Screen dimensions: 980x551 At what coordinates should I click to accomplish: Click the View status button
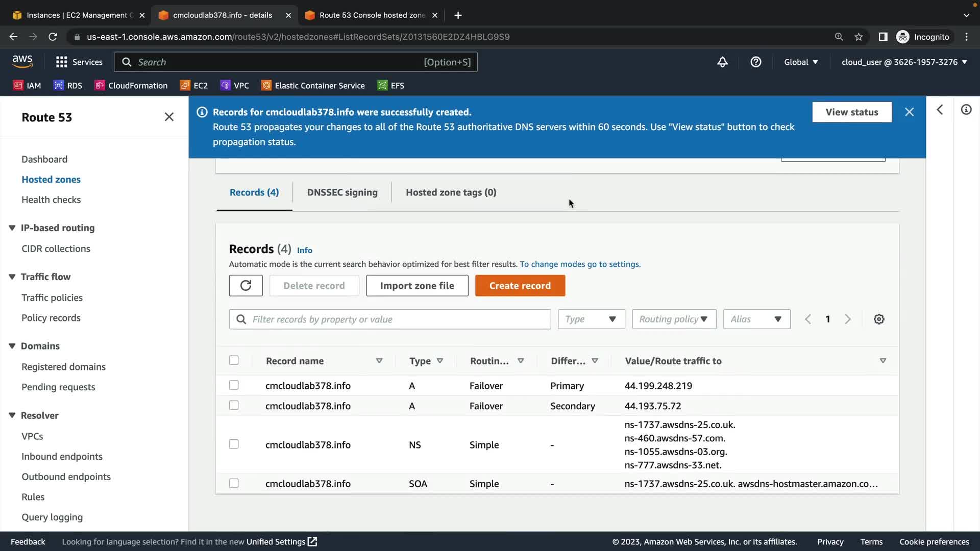pos(851,112)
